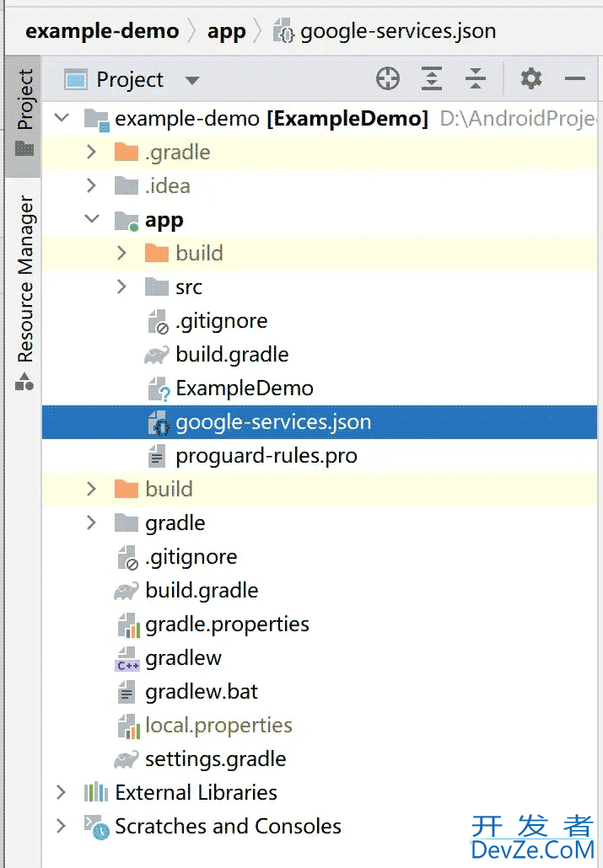Click the app module folder icon
Viewport: 603px width, 868px height.
point(127,220)
